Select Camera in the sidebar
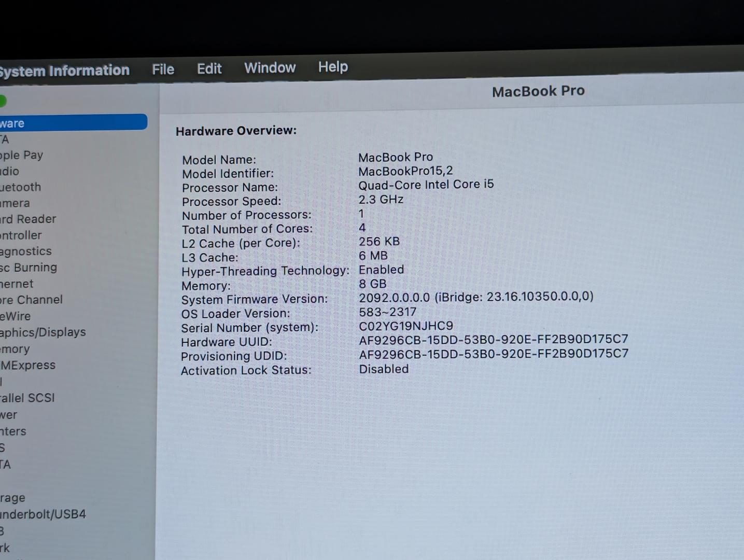The height and width of the screenshot is (560, 744). click(15, 203)
